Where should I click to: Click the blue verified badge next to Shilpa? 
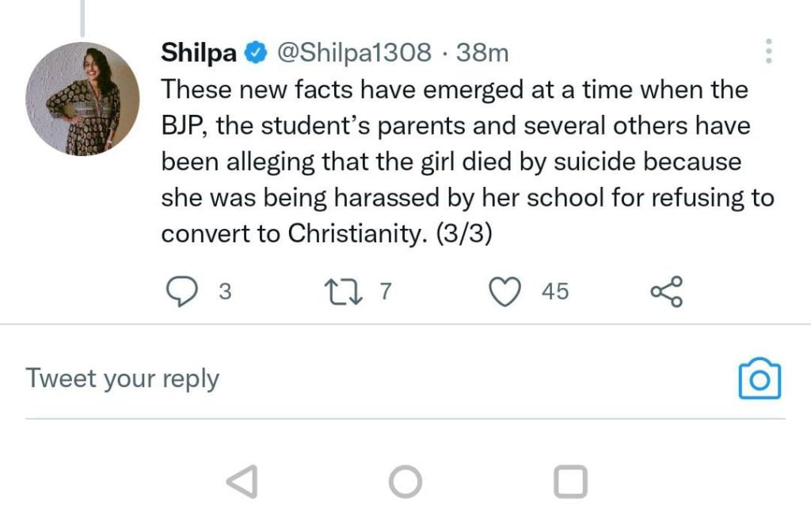256,53
